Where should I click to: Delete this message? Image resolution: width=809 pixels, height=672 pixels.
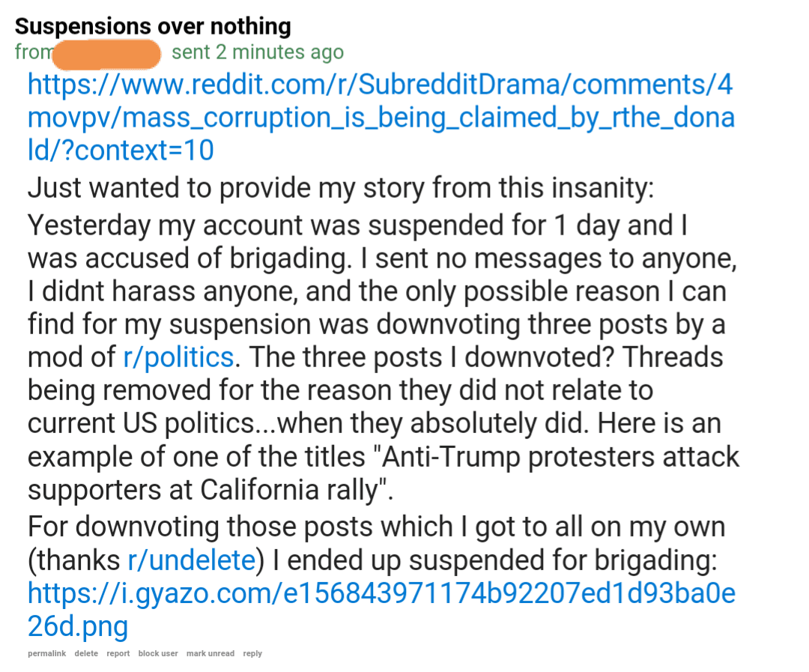[86, 653]
